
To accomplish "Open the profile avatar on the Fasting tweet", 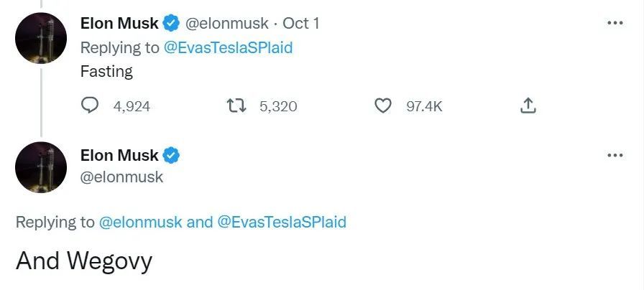I will (42, 38).
